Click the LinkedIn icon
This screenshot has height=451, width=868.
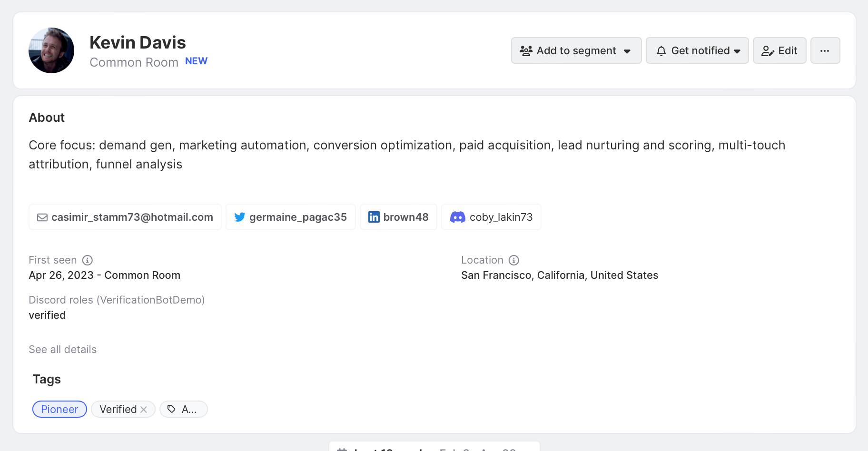tap(374, 217)
